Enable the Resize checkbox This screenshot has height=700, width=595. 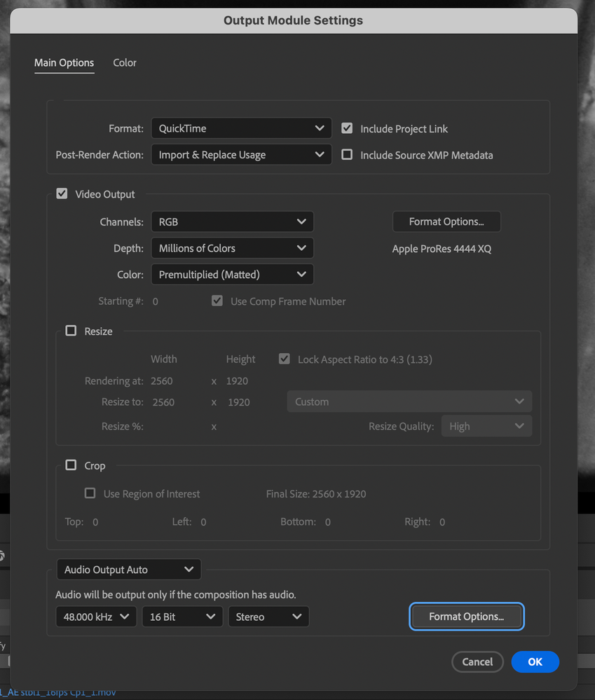point(71,331)
